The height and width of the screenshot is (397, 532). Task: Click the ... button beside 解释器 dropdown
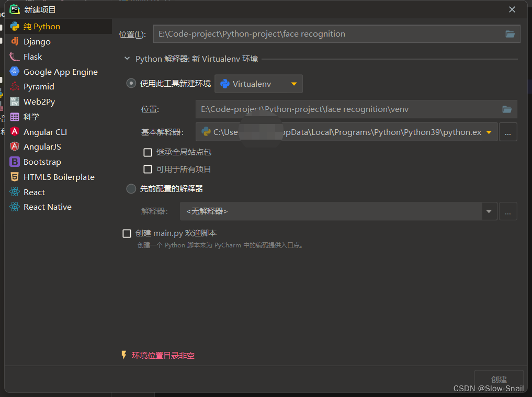pos(507,211)
